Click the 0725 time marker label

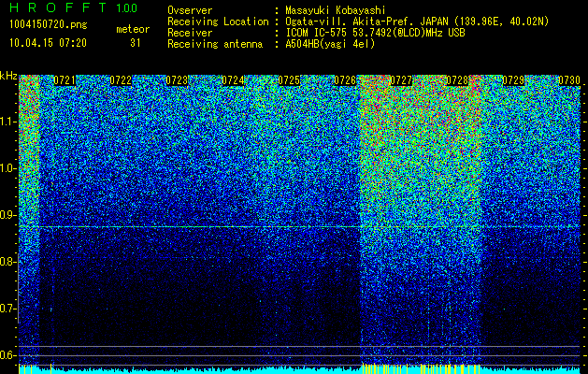point(289,80)
